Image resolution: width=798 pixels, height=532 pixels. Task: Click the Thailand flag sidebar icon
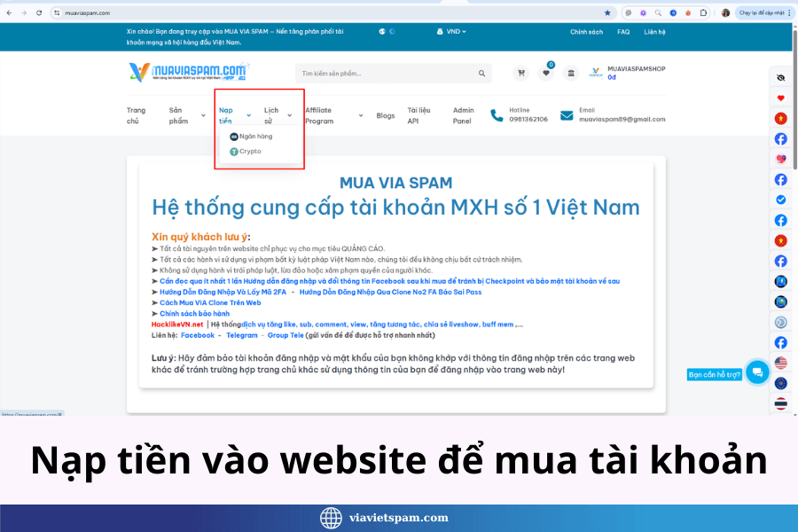point(780,403)
